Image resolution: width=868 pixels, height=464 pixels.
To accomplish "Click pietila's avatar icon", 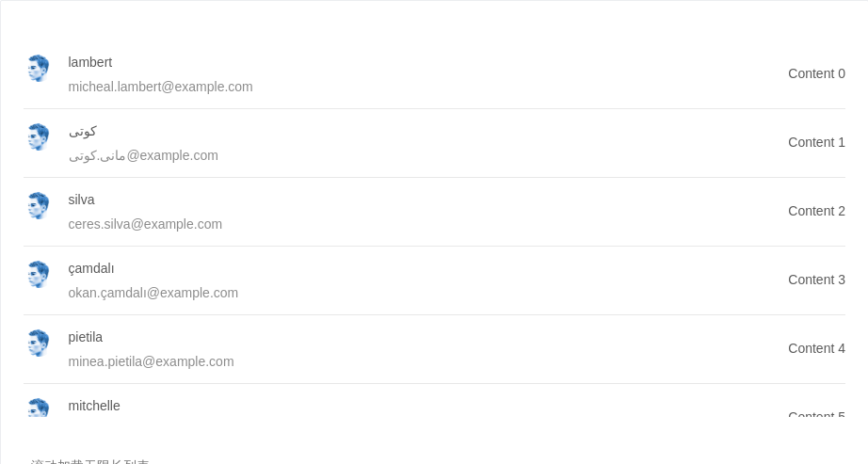I will 39,343.
